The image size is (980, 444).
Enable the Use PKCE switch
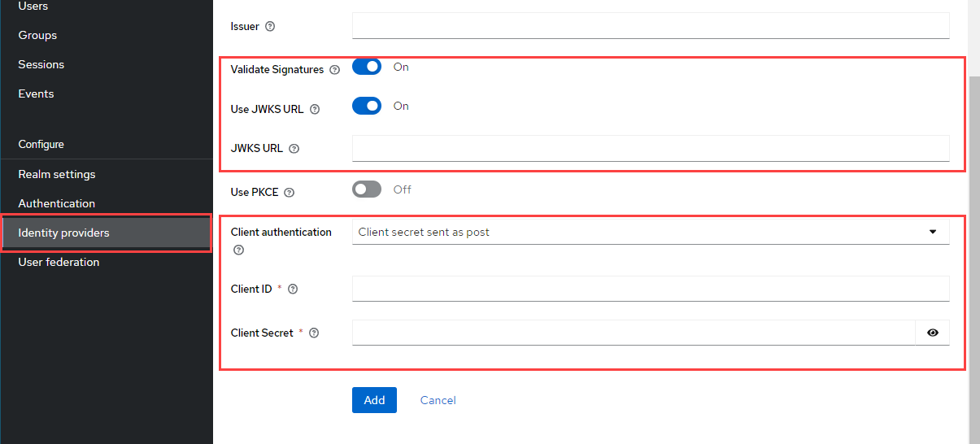click(x=367, y=189)
